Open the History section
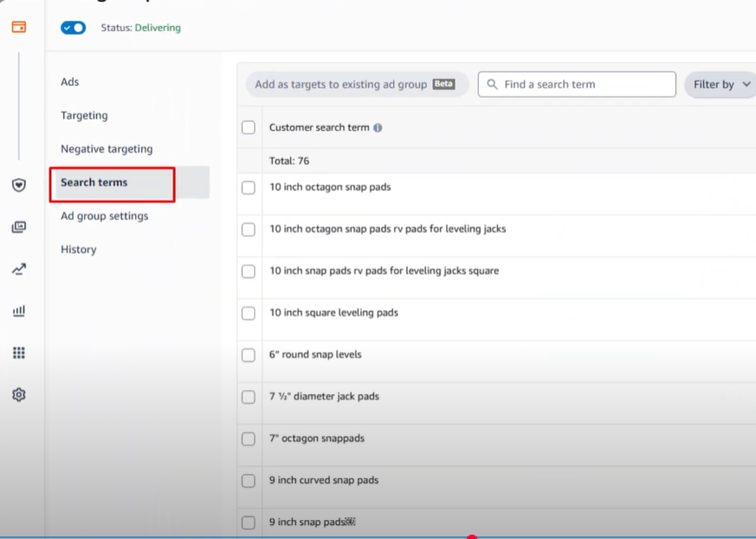 point(78,249)
